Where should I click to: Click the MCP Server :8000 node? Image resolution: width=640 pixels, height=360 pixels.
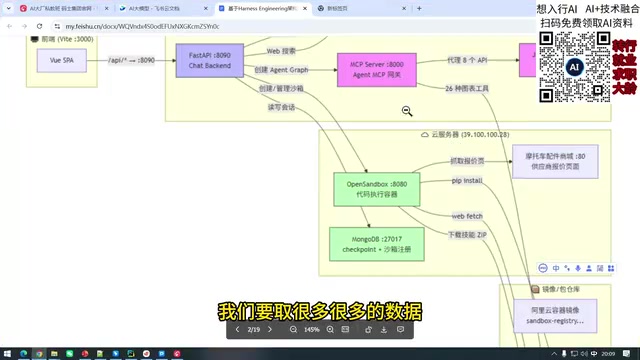coord(377,70)
